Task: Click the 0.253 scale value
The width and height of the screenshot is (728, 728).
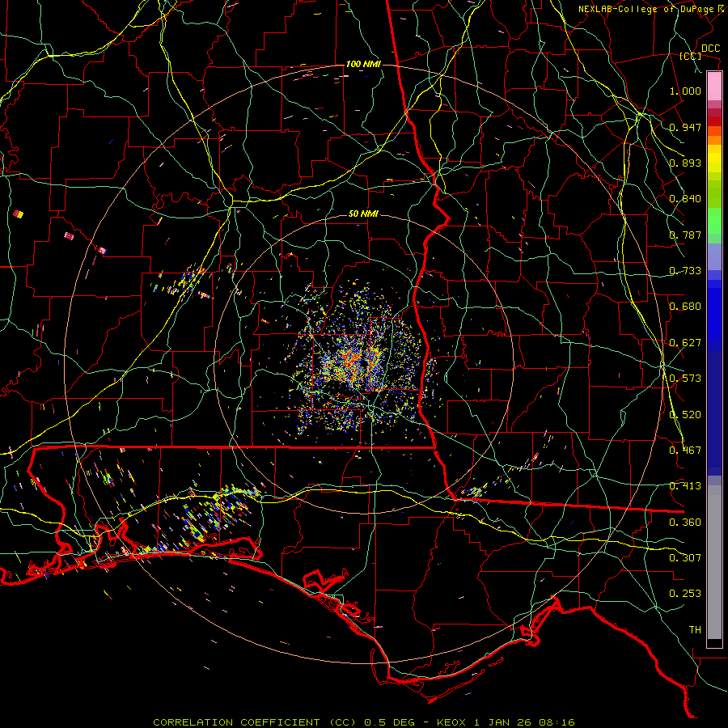Action: tap(685, 594)
